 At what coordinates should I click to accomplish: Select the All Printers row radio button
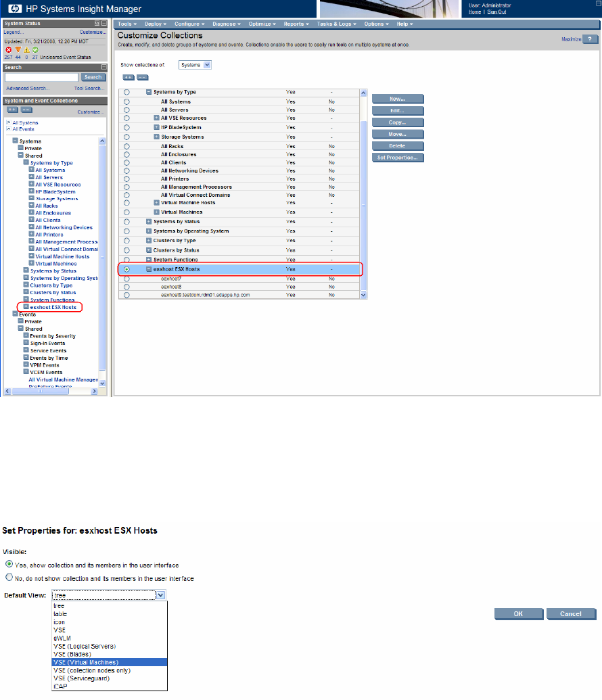click(x=127, y=179)
